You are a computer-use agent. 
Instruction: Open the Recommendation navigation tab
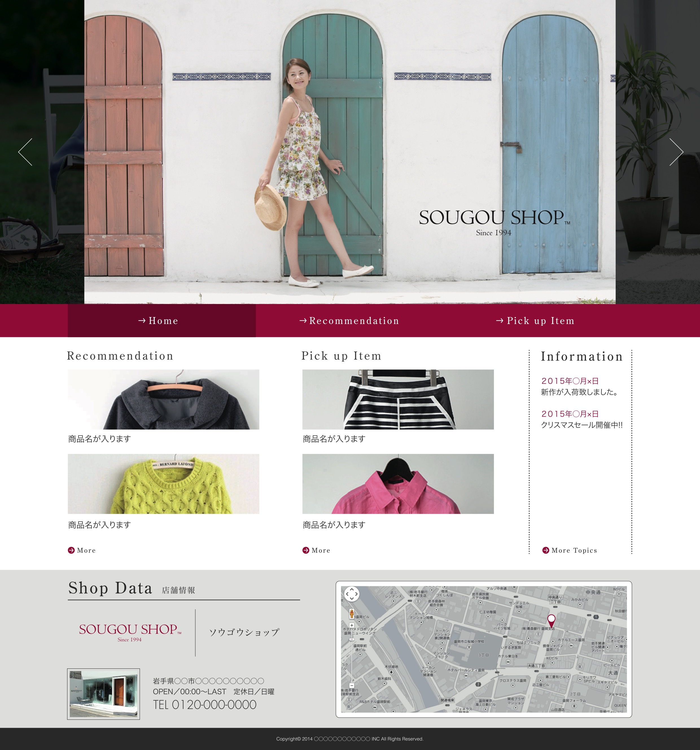coord(349,321)
